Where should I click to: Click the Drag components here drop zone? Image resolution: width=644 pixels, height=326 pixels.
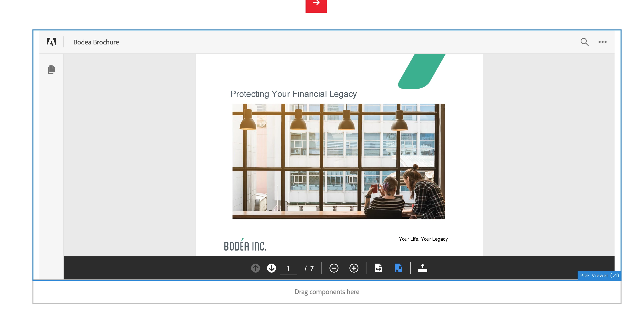click(x=326, y=292)
